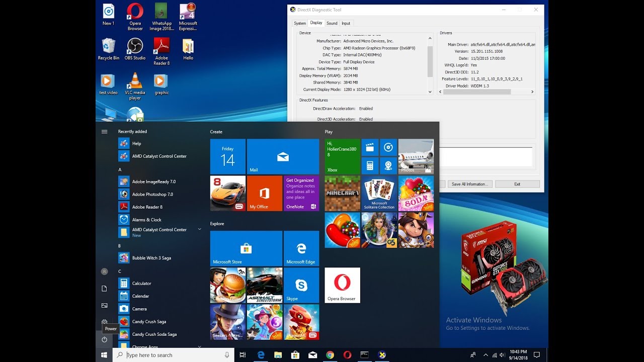Screen dimensions: 644x362
Task: Click the Drivers horizontal scrollbar right arrow
Action: pos(532,92)
